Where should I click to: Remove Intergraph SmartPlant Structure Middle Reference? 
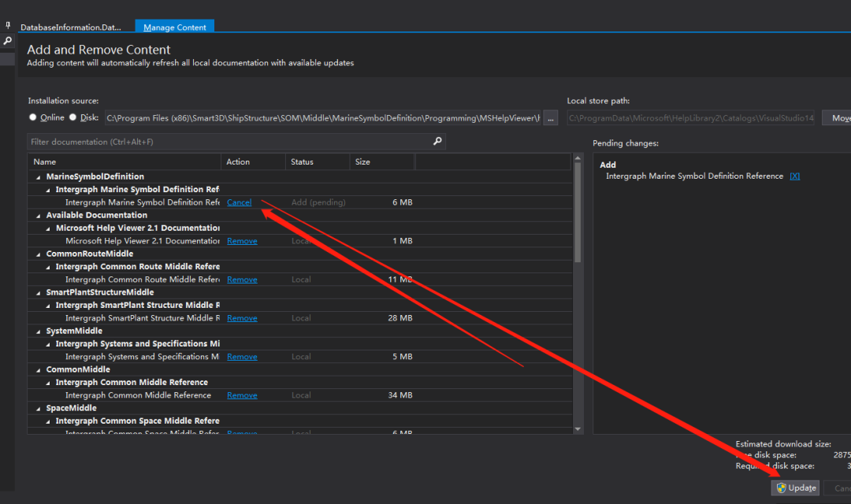242,318
